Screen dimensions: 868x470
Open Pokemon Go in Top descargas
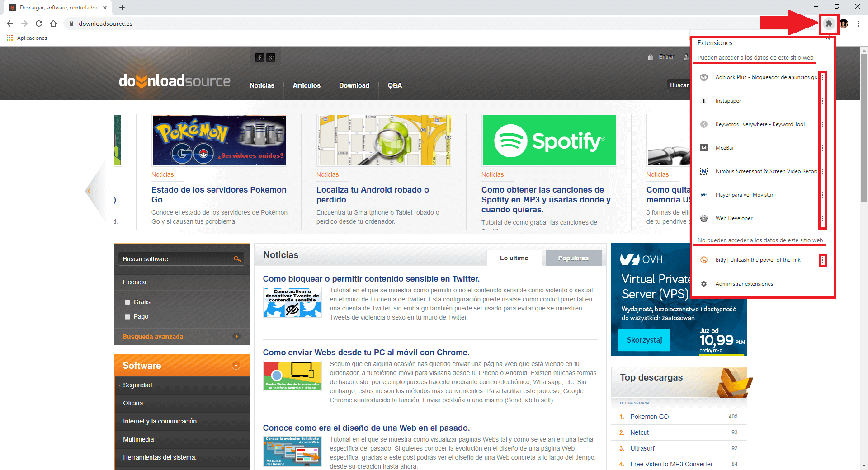(x=649, y=417)
